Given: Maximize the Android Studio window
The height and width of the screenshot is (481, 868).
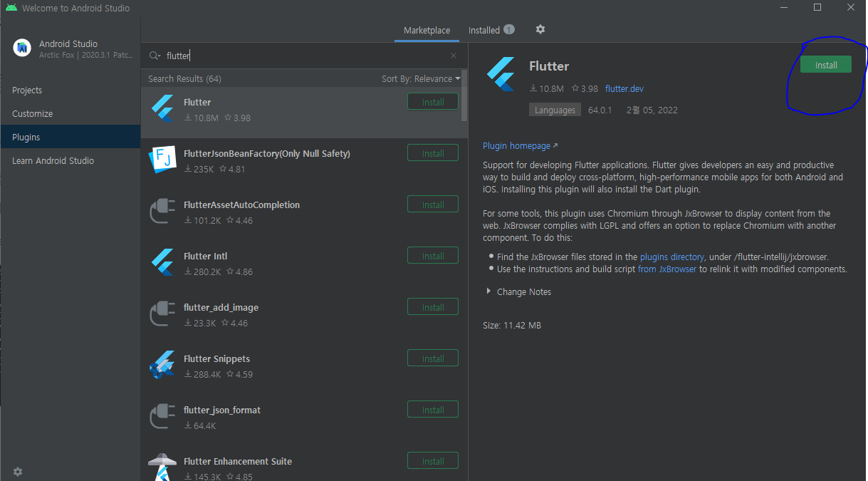Looking at the screenshot, I should [x=817, y=8].
